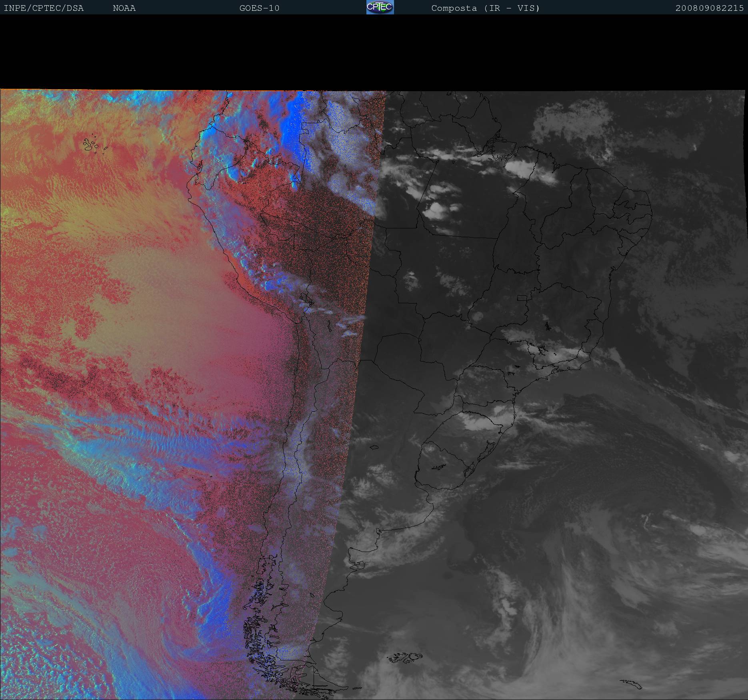Image resolution: width=748 pixels, height=700 pixels.
Task: Click the Composta (IR - VIS) title
Action: coord(485,8)
